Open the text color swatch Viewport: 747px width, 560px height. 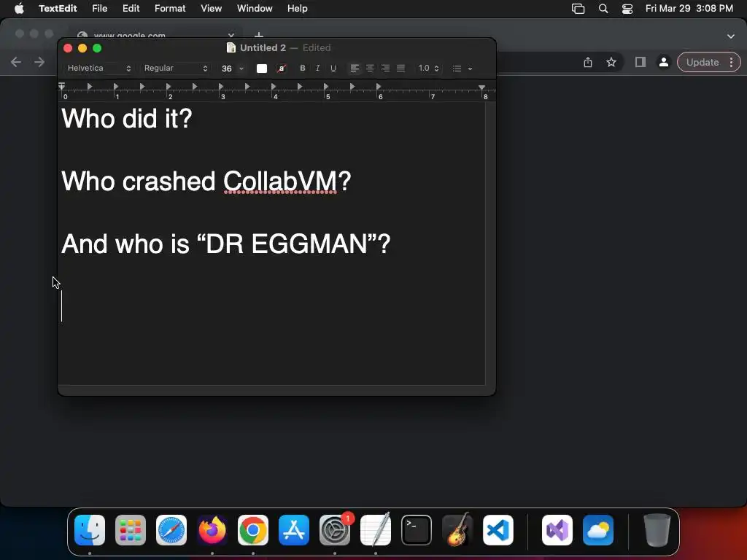262,69
